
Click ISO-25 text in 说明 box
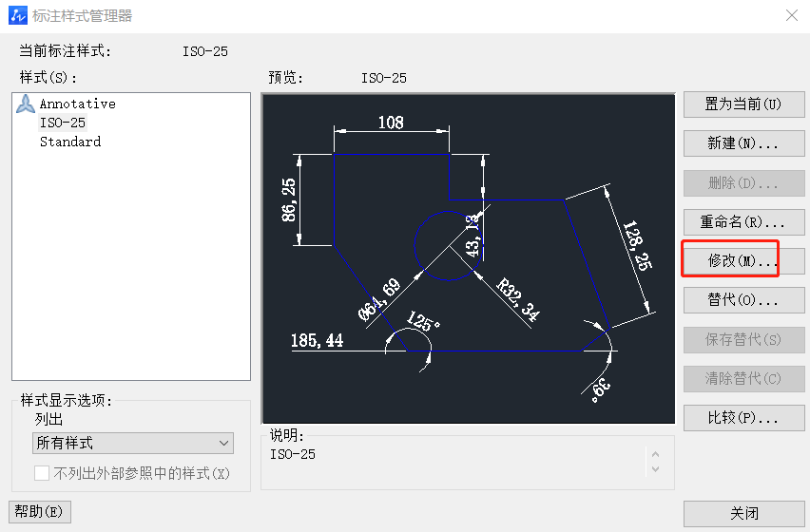click(x=293, y=455)
